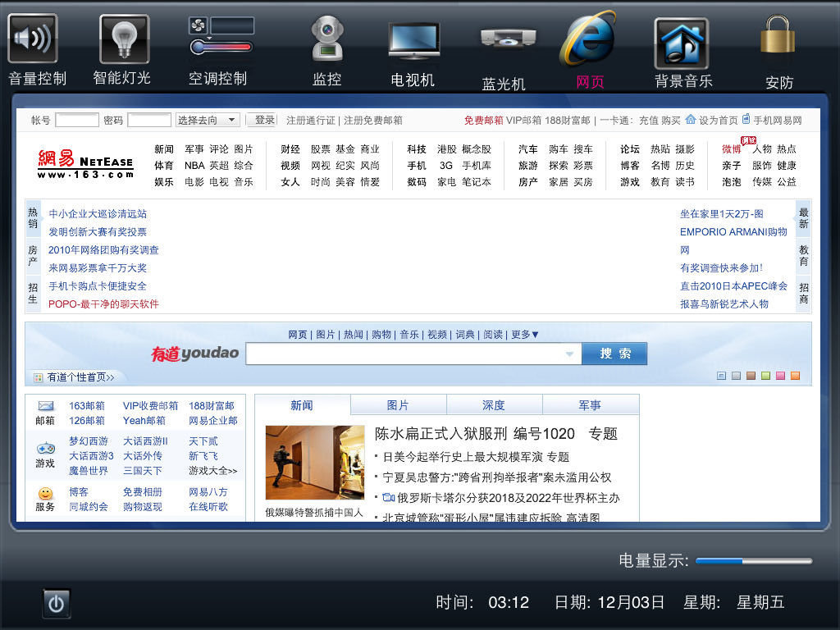
Task: Open the 163邮箱 link
Action: coord(87,405)
